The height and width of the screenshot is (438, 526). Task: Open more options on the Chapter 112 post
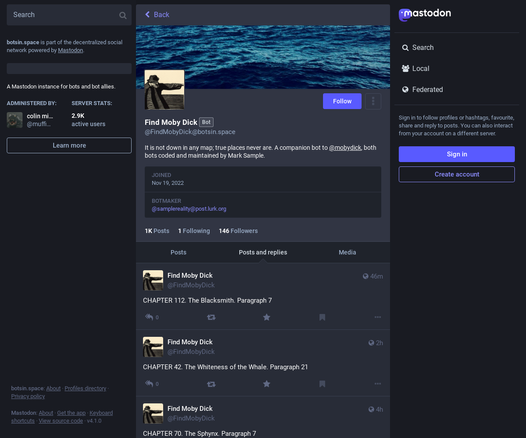tap(378, 317)
